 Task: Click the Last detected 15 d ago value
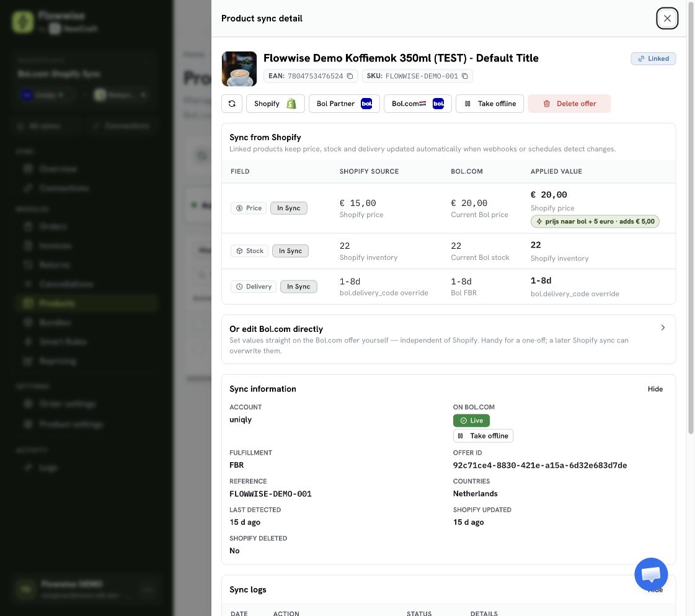click(x=245, y=522)
